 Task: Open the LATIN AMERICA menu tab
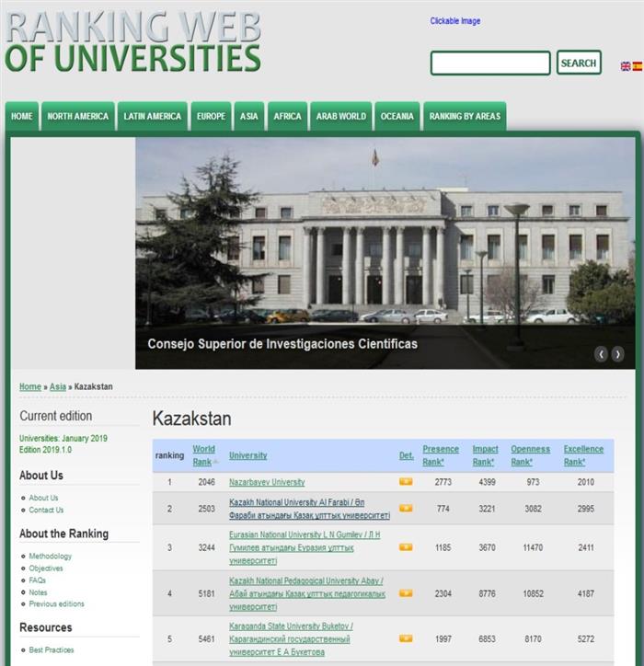[153, 116]
